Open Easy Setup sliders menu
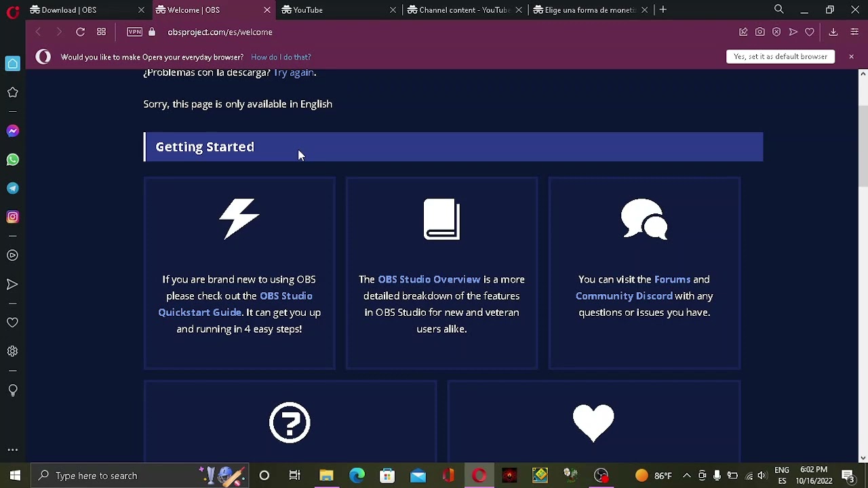This screenshot has height=488, width=868. [854, 32]
